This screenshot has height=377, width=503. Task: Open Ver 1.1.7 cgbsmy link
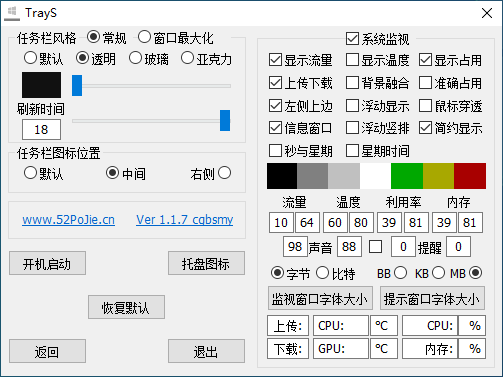click(x=185, y=220)
